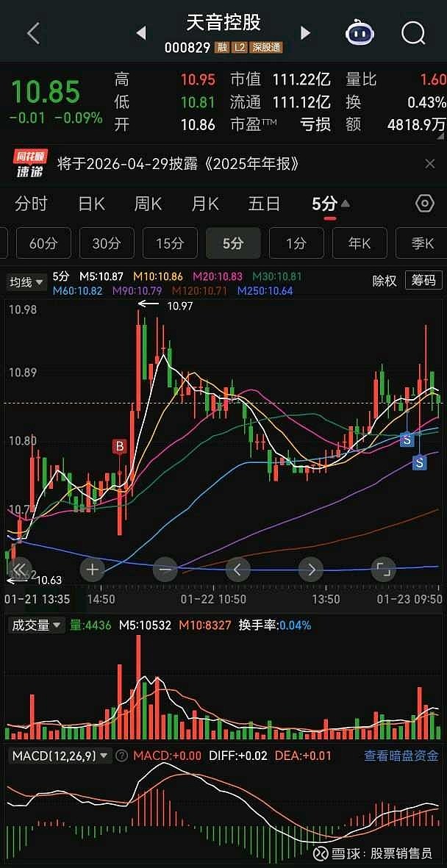
Task: Tap the 10.63 low price label
Action: [x=49, y=580]
